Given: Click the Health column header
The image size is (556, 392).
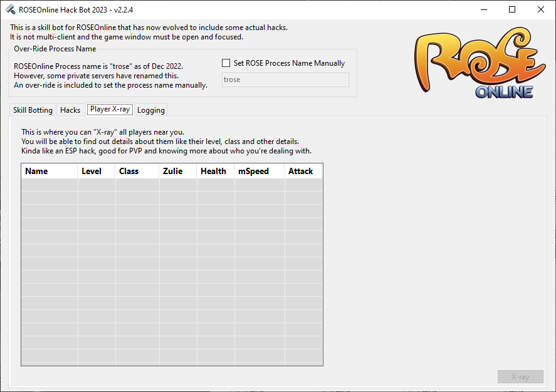Looking at the screenshot, I should pyautogui.click(x=216, y=171).
